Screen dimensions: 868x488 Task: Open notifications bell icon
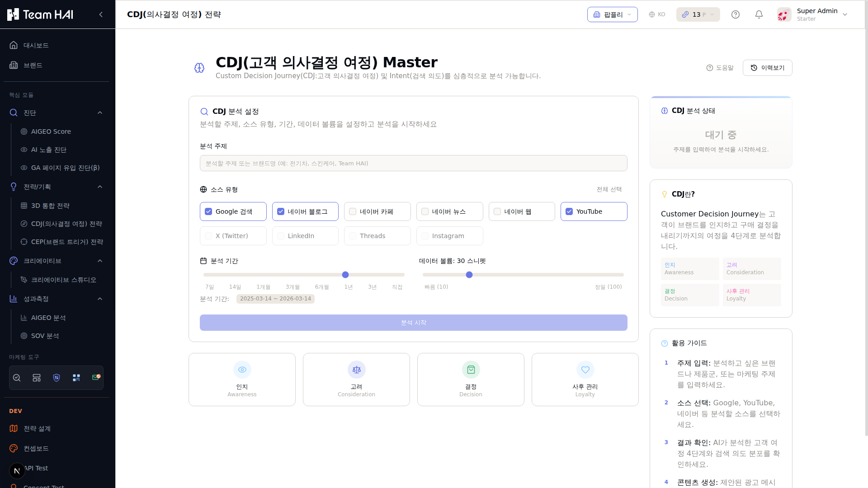(x=759, y=14)
